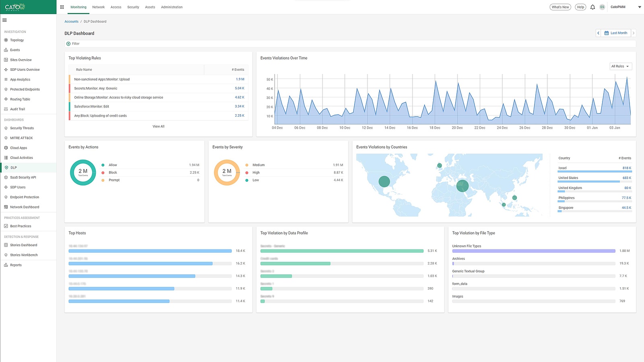Screen dimensions: 644x362
Task: View the SDP Users Overview
Action: coord(25,69)
